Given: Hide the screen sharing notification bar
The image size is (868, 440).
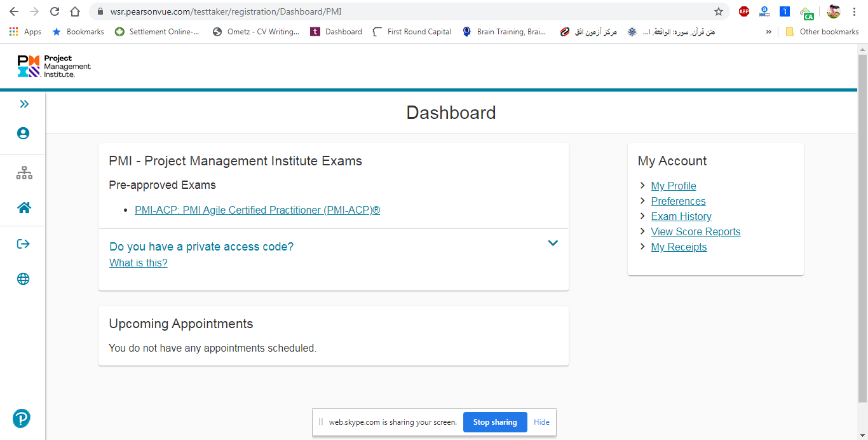Looking at the screenshot, I should click(x=541, y=422).
